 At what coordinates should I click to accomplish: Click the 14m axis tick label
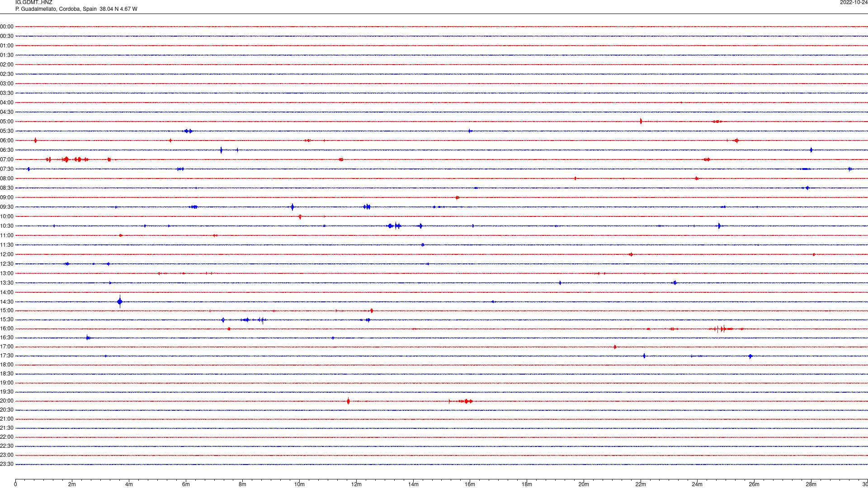coord(413,484)
